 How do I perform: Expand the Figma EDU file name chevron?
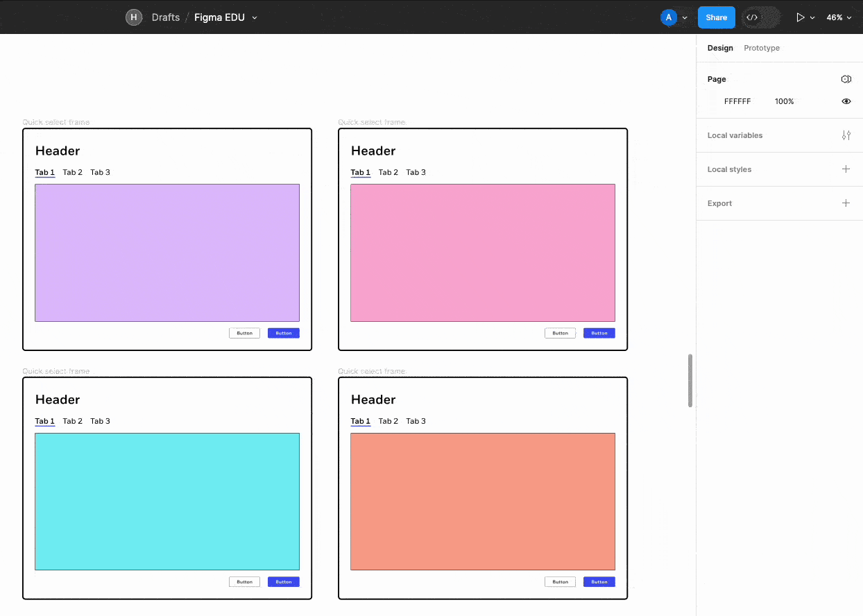255,18
